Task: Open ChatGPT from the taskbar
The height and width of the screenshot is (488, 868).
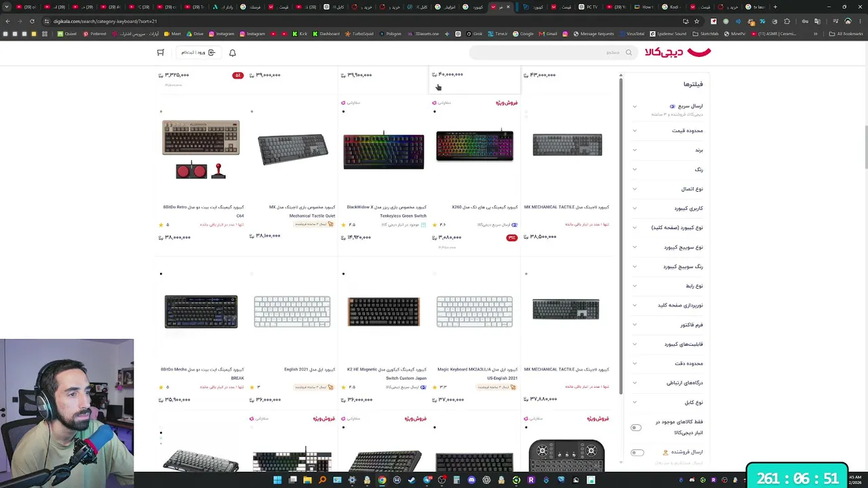Action: coord(486,481)
